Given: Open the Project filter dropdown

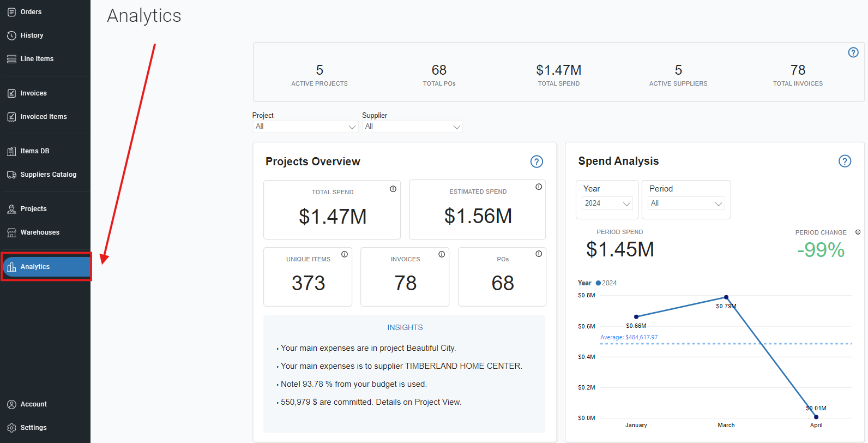Looking at the screenshot, I should tap(305, 127).
